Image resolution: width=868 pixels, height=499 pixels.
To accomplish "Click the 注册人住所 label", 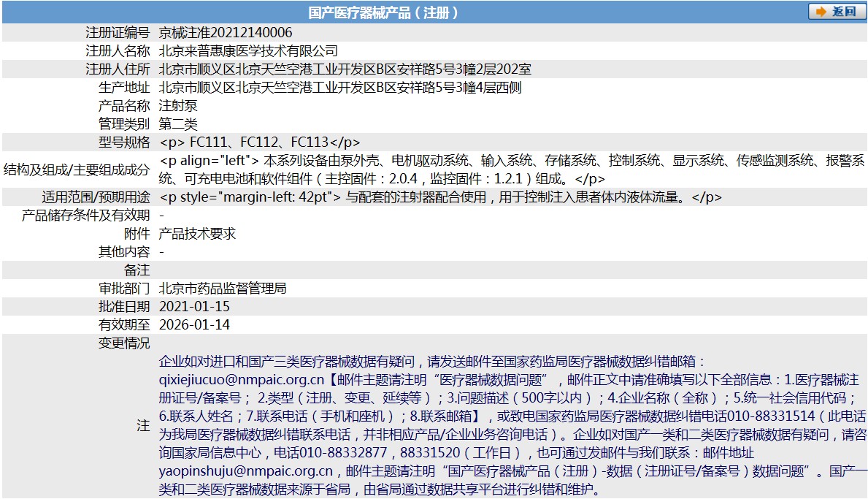I will coord(118,69).
